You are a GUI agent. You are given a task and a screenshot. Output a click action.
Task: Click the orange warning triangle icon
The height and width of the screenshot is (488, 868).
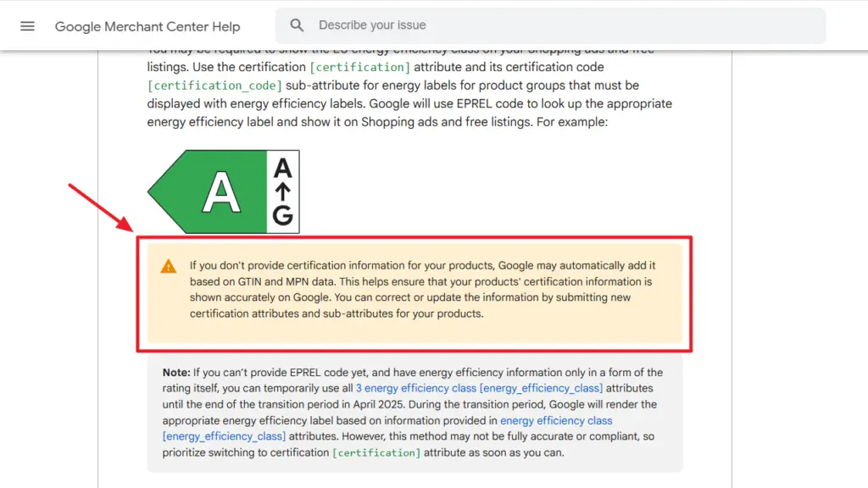click(169, 266)
